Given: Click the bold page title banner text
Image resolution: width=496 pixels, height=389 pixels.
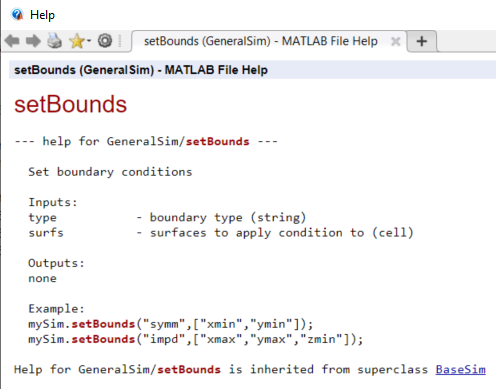Looking at the screenshot, I should click(x=141, y=70).
